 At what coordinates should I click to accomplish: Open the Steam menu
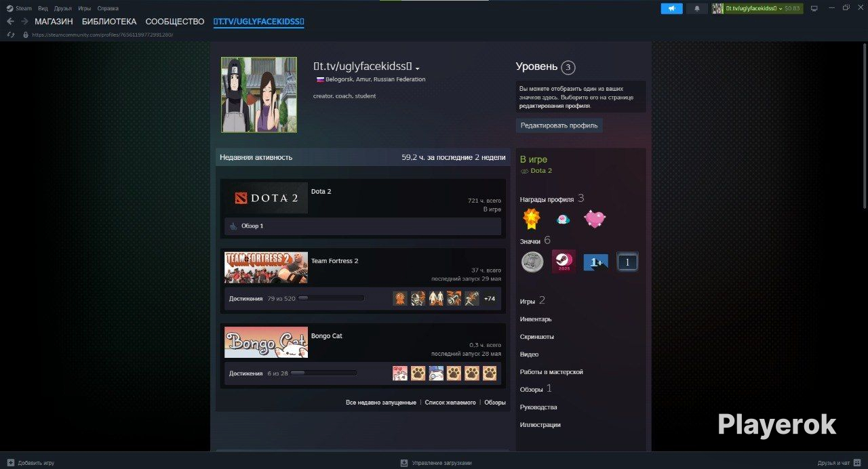coord(19,9)
